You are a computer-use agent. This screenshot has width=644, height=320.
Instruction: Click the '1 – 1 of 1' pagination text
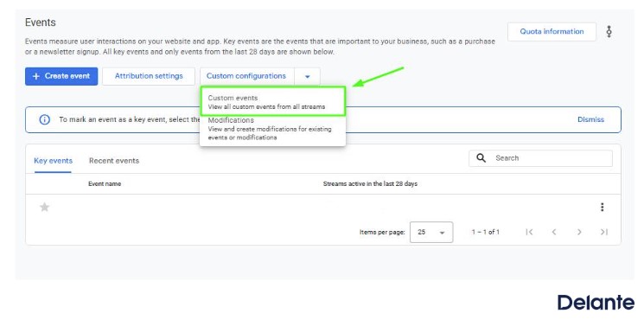click(486, 232)
